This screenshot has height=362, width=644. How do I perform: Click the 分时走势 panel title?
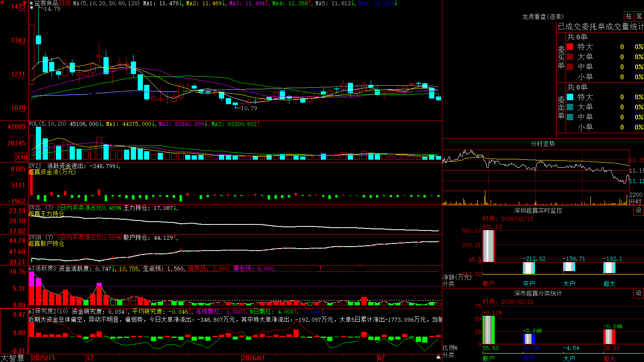pos(543,144)
